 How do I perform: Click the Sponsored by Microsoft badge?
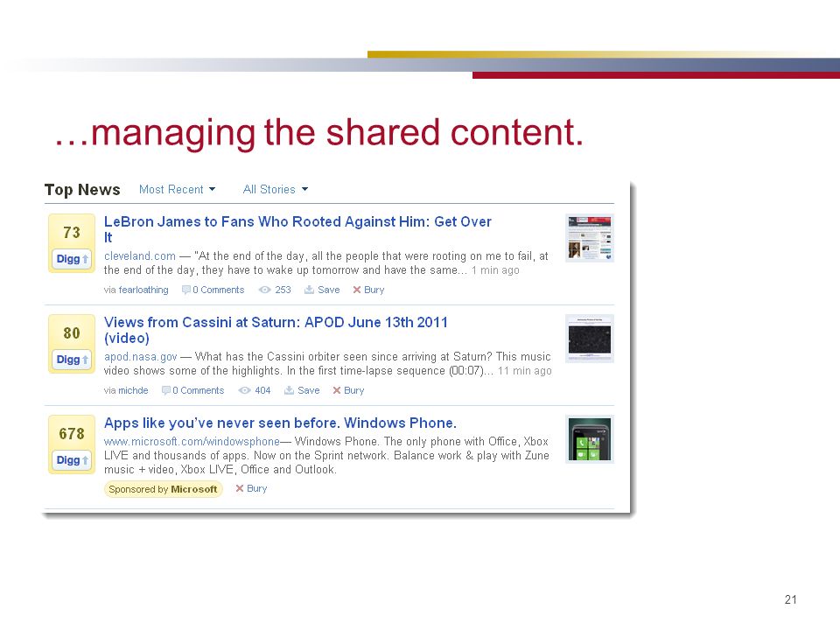click(x=163, y=489)
